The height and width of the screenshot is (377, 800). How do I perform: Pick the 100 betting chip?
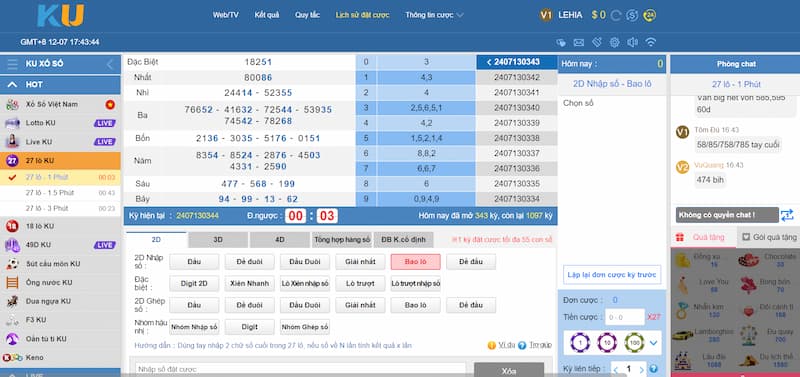pos(634,342)
